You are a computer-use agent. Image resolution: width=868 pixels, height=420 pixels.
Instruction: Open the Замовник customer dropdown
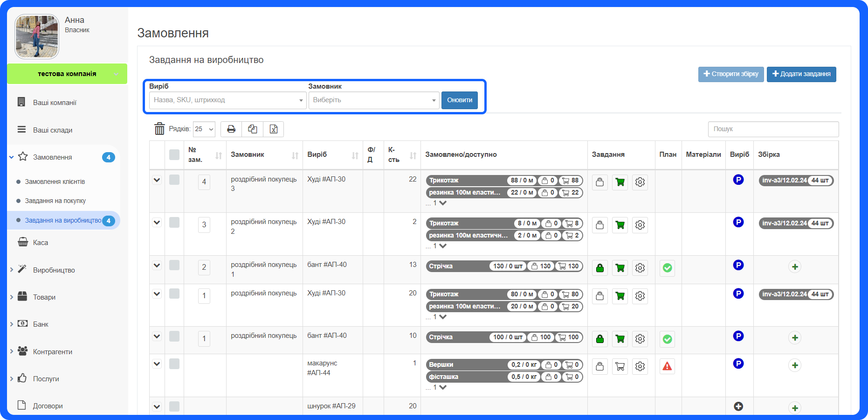point(374,100)
